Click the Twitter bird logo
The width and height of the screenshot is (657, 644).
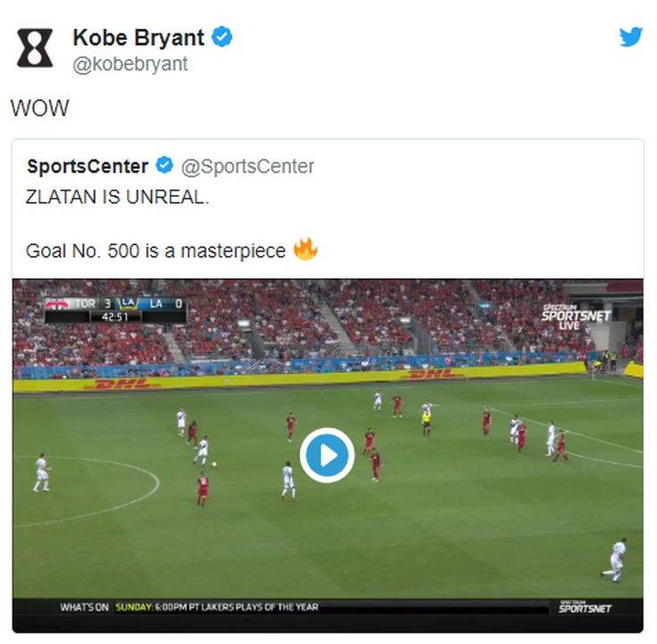click(x=631, y=37)
